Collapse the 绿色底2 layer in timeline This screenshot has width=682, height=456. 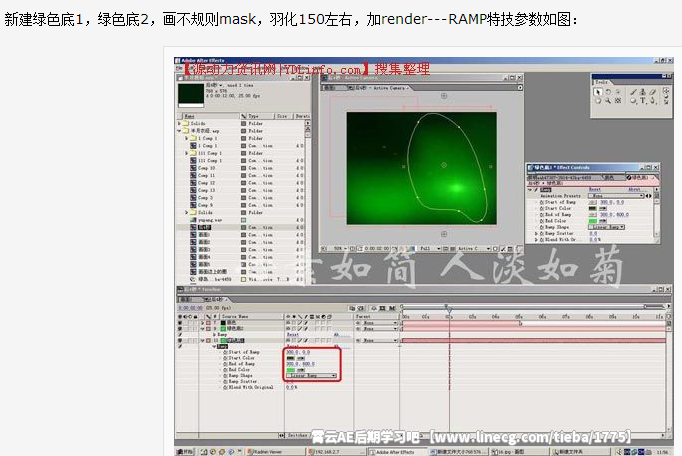click(203, 329)
